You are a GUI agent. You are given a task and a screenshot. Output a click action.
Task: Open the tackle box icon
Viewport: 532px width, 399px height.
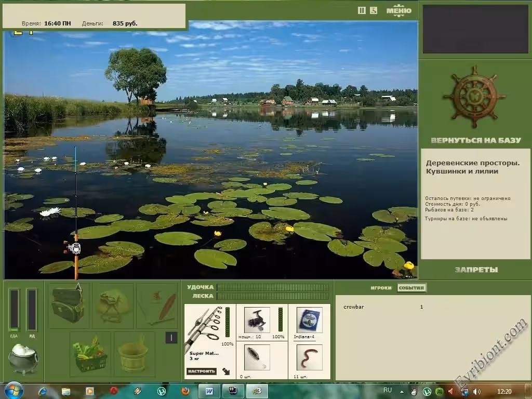(68, 305)
